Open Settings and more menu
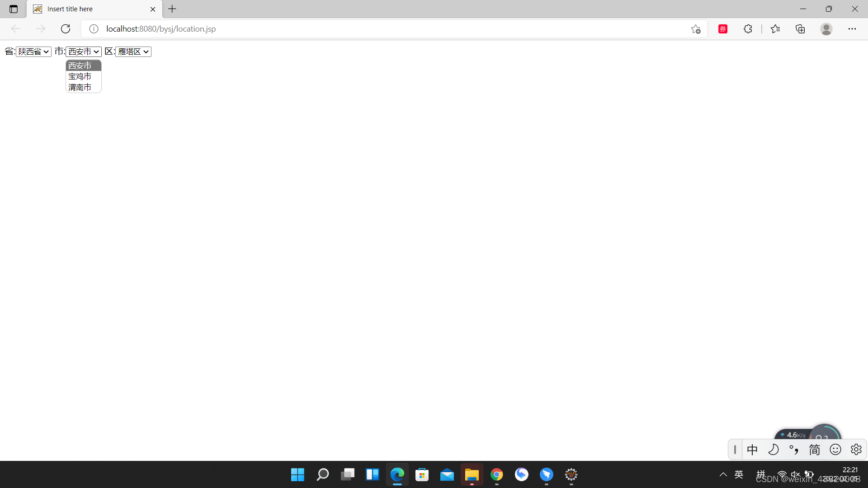This screenshot has width=868, height=488. (x=852, y=29)
